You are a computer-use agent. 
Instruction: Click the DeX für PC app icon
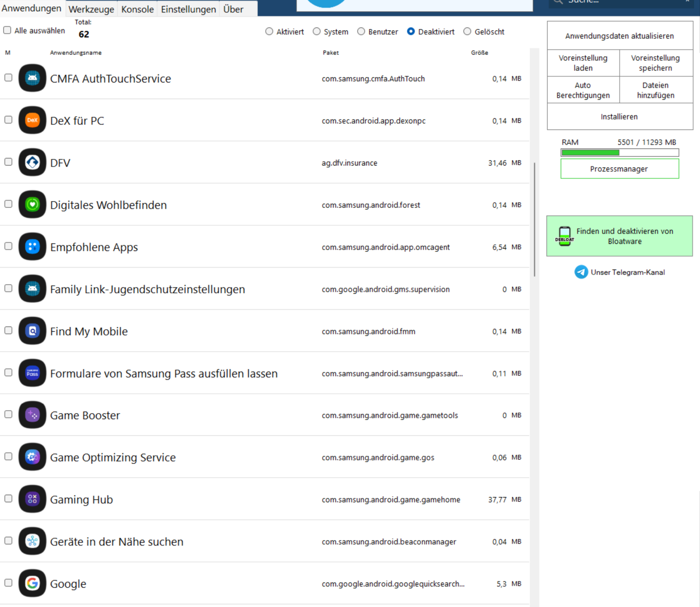pyautogui.click(x=32, y=120)
